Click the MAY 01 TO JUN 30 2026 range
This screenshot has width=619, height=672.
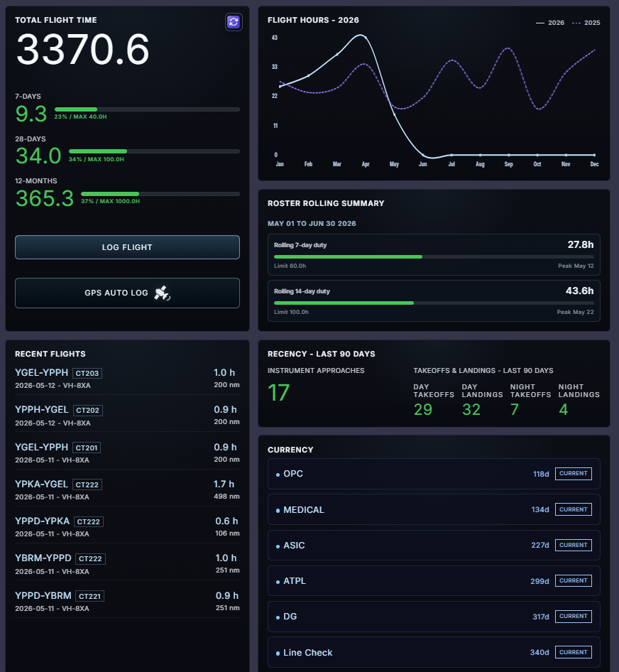312,224
